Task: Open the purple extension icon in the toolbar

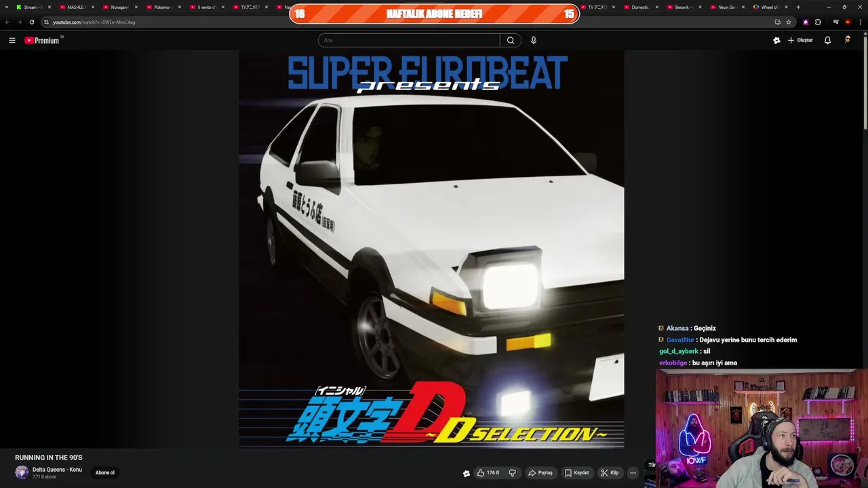Action: pyautogui.click(x=806, y=22)
